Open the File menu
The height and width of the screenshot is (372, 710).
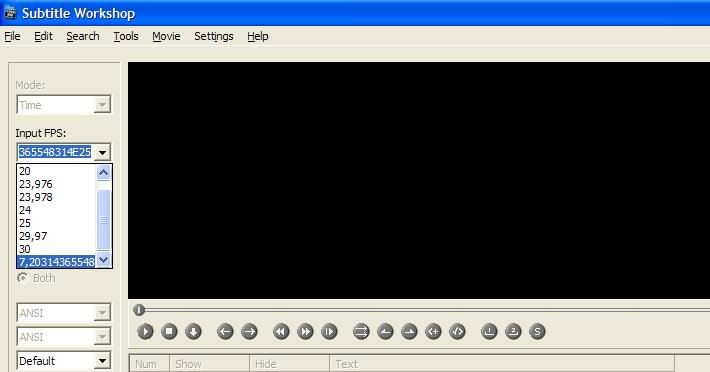[x=12, y=36]
